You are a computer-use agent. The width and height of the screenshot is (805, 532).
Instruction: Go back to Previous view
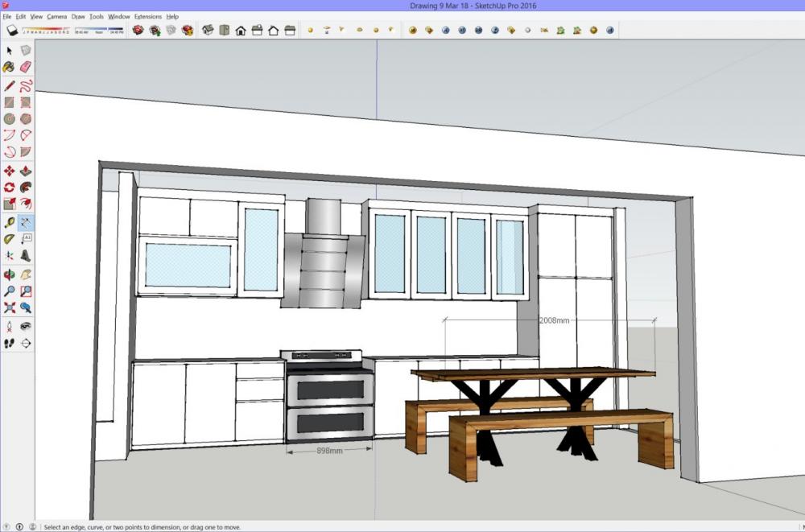(26, 307)
